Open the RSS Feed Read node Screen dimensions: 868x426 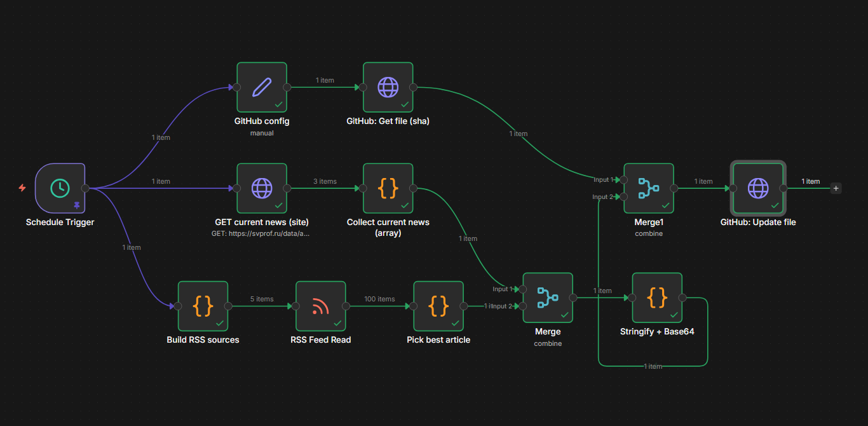[x=320, y=306]
